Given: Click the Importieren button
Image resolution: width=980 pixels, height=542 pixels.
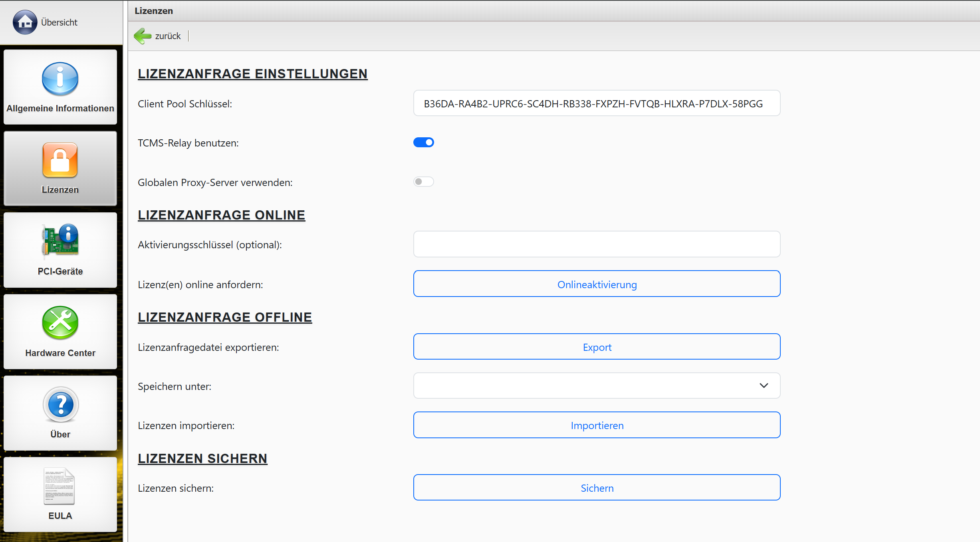Looking at the screenshot, I should pos(597,425).
